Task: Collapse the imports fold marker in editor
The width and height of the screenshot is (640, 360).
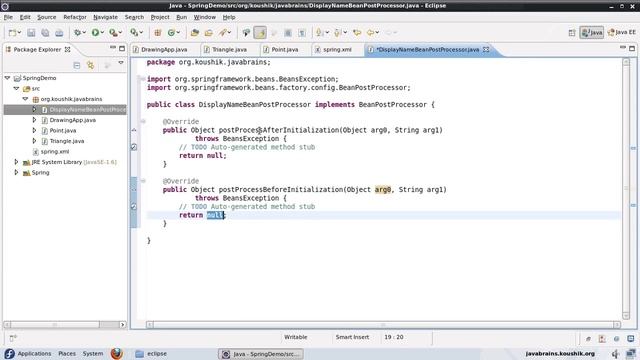Action: 143,79
